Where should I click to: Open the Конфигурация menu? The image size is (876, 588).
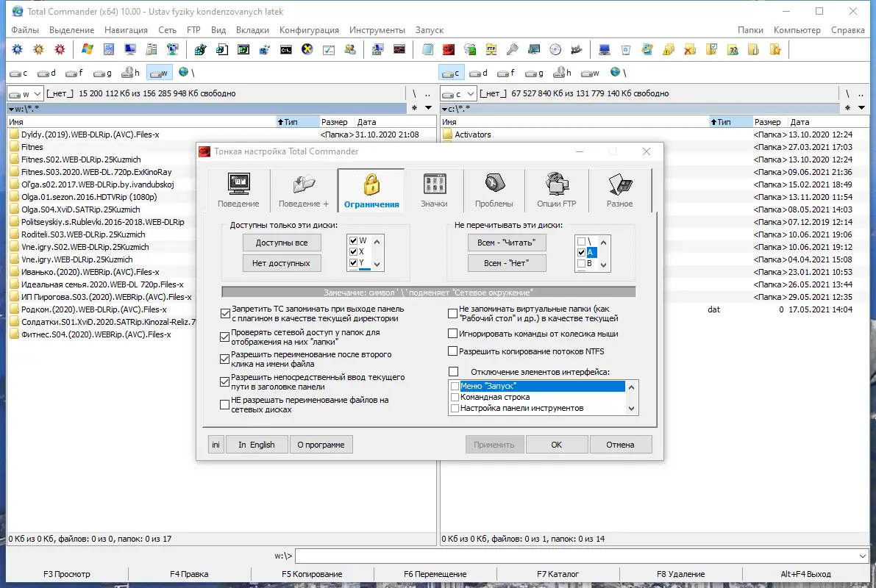(x=309, y=30)
